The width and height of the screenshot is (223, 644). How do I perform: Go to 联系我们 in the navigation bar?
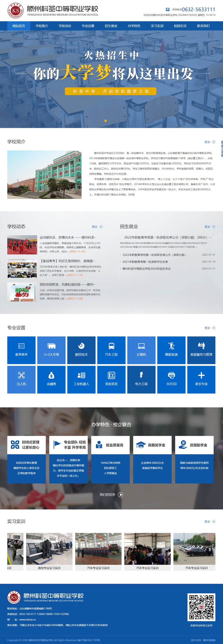pyautogui.click(x=203, y=26)
